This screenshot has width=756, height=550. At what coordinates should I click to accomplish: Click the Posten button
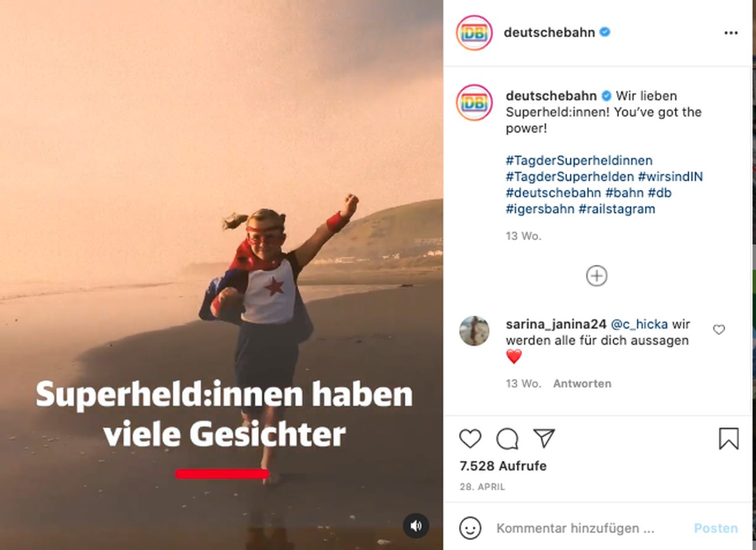pyautogui.click(x=716, y=528)
